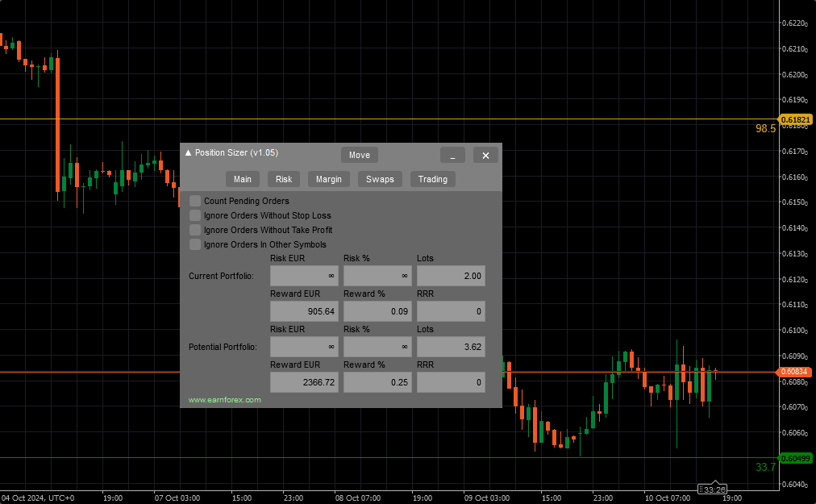816x504 pixels.
Task: Click Potential Portfolio Lots field showing 3.62
Action: [451, 347]
